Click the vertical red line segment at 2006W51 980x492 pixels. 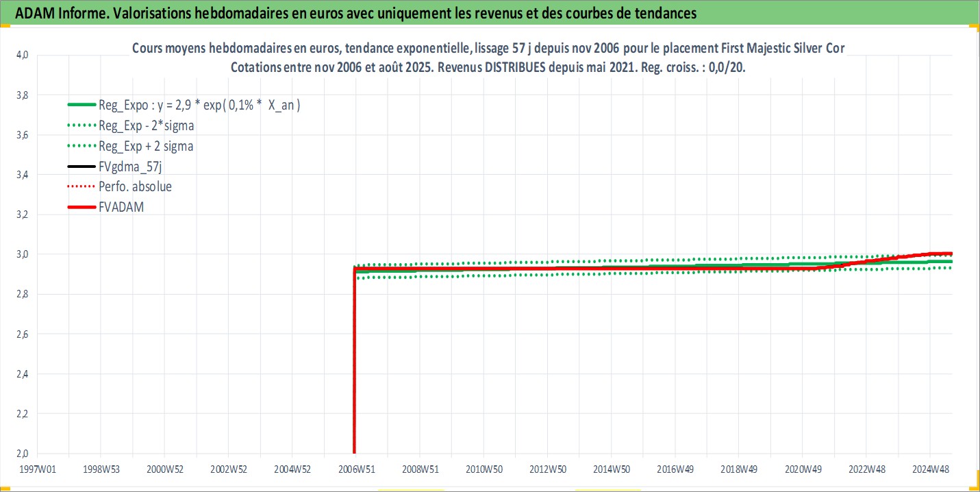click(x=354, y=362)
